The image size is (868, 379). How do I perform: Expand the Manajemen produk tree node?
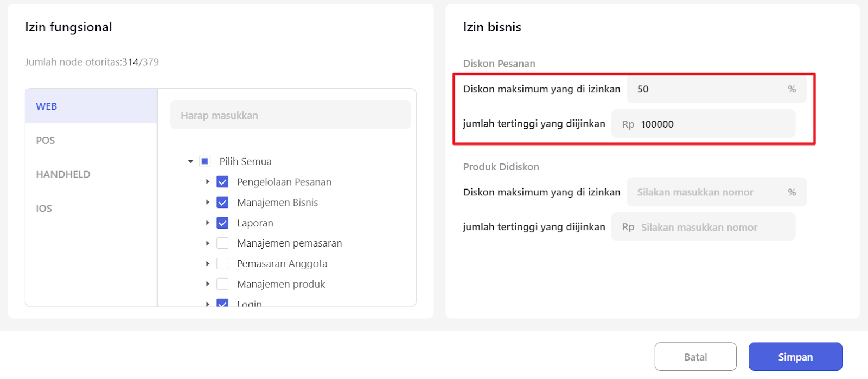[208, 284]
